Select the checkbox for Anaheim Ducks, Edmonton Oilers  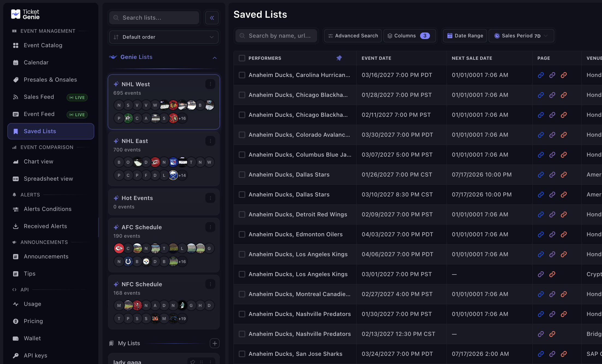[x=242, y=234]
